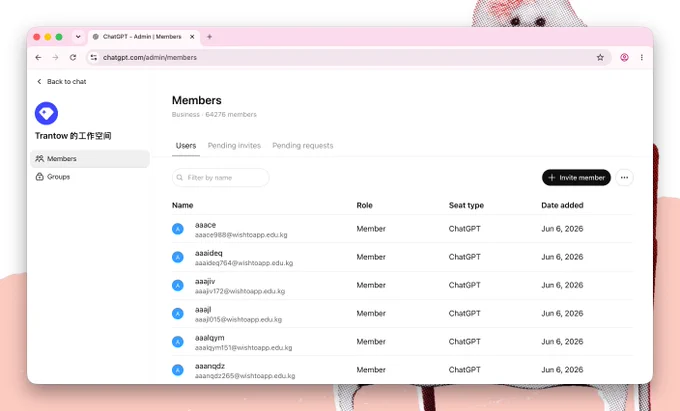
Task: Click ChatGPT seat type for aaaideq
Action: (464, 257)
